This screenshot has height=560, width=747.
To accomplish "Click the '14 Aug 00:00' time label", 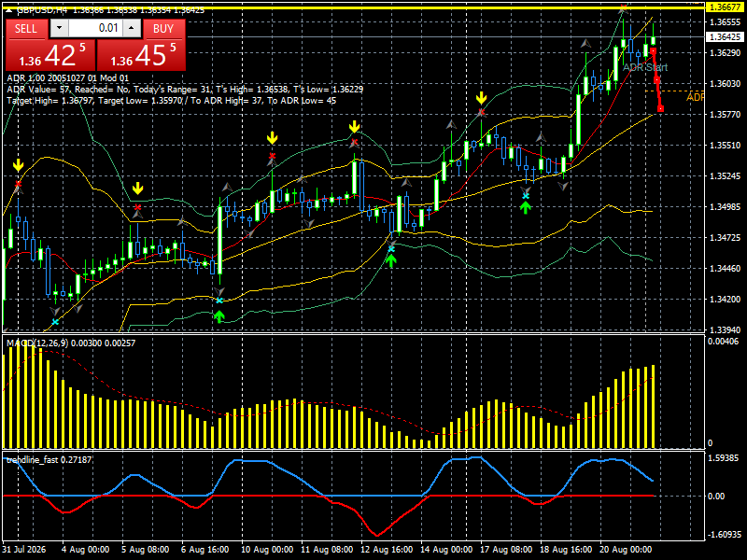I will (x=446, y=549).
